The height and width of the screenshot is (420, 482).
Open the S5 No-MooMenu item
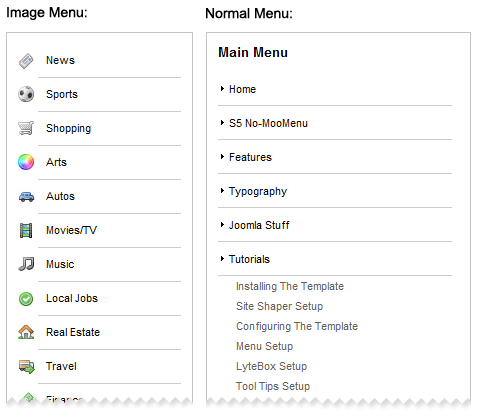268,123
